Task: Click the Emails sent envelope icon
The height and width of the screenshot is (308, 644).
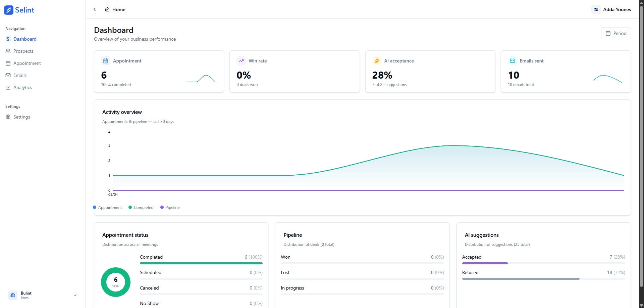Action: [x=513, y=61]
